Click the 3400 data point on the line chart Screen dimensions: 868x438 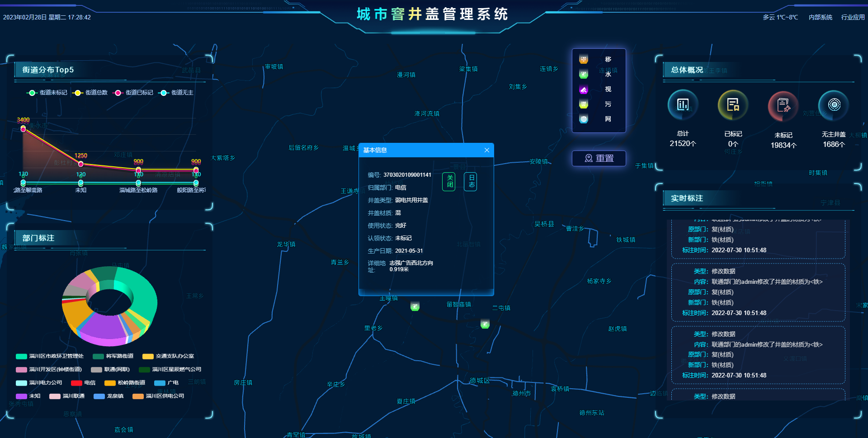[x=23, y=129]
